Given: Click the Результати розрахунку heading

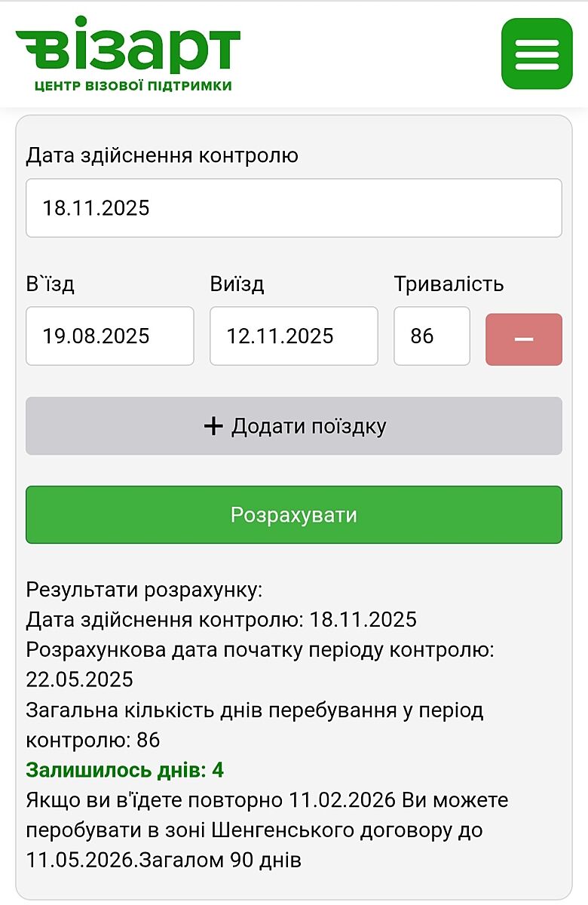Looking at the screenshot, I should point(144,590).
